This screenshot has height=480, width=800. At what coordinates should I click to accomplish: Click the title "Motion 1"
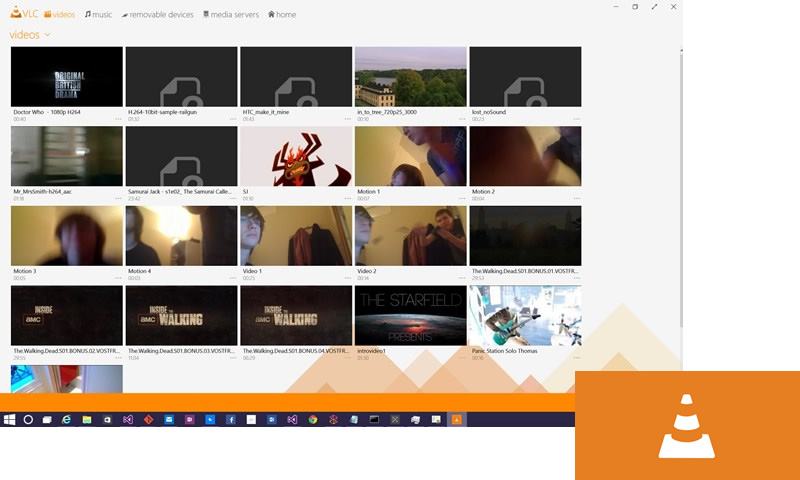pyautogui.click(x=368, y=191)
